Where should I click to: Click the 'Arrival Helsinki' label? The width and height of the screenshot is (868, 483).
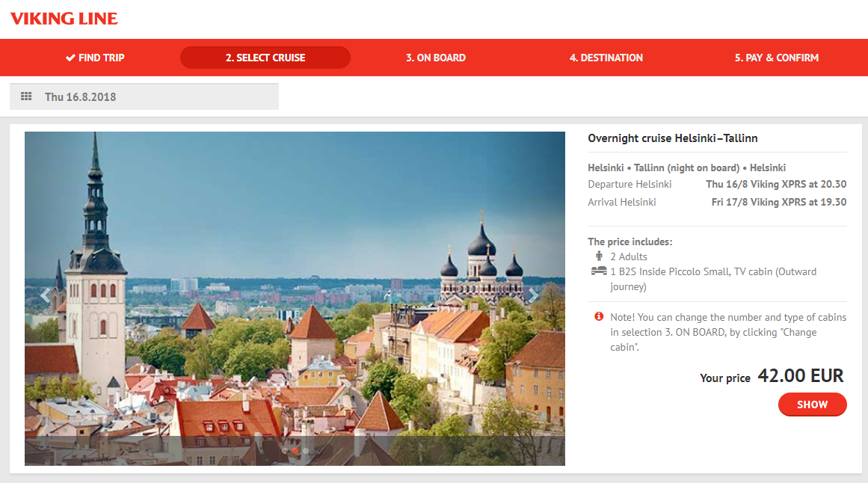click(622, 202)
